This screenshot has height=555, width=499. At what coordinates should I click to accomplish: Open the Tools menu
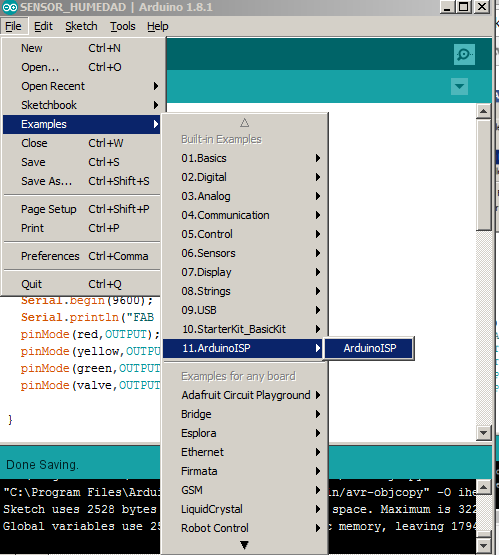(x=122, y=26)
